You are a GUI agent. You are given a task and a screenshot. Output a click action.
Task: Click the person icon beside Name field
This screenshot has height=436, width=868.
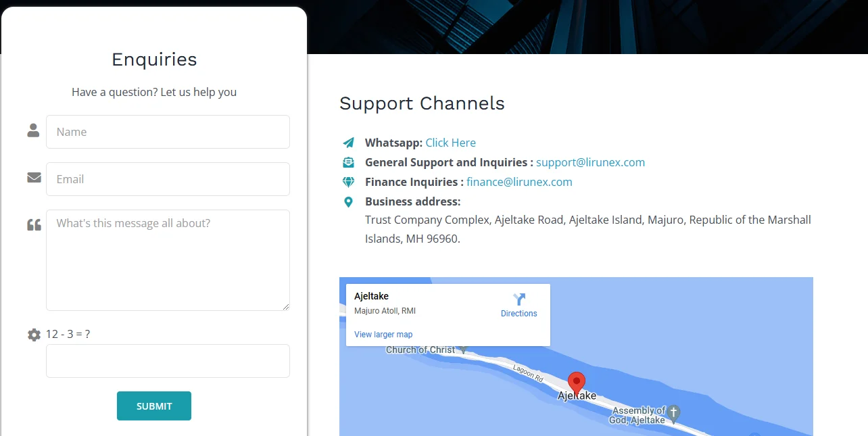[33, 130]
